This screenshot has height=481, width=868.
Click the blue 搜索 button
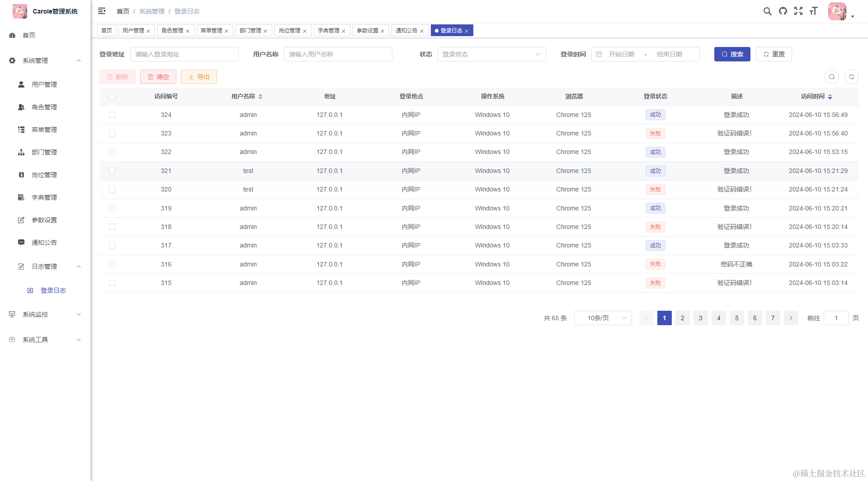pos(732,54)
